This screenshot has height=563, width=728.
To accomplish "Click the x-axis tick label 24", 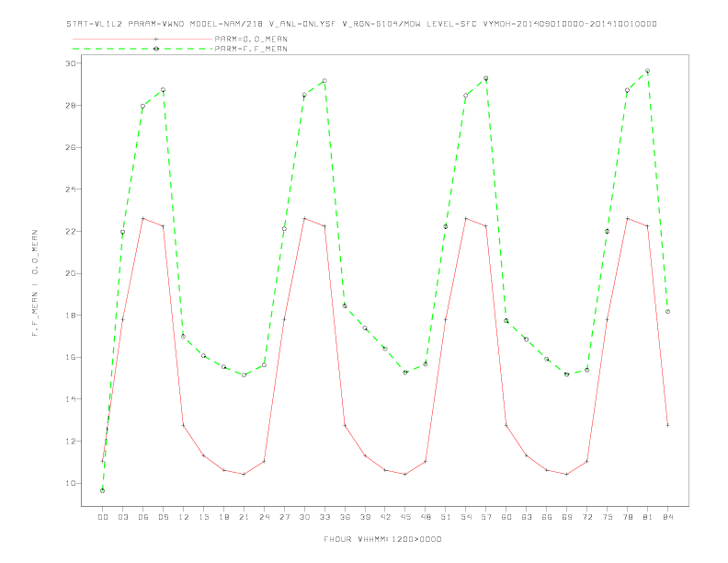I will tap(264, 517).
